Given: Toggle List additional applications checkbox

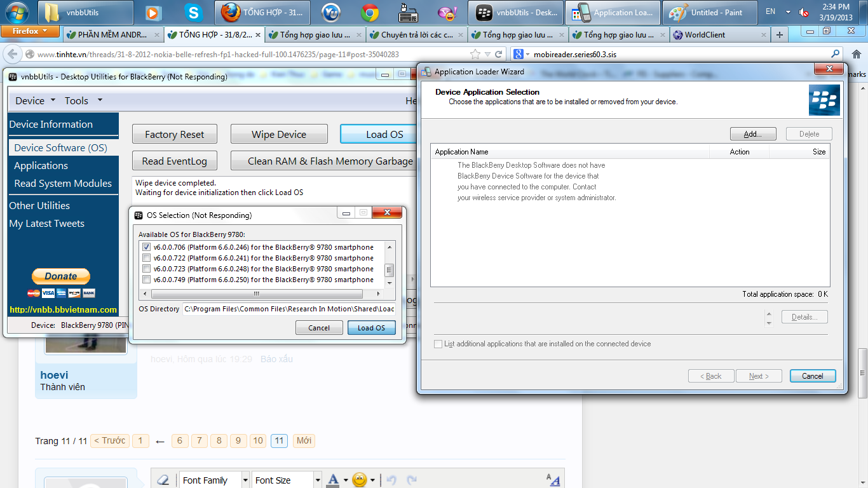Looking at the screenshot, I should [438, 344].
